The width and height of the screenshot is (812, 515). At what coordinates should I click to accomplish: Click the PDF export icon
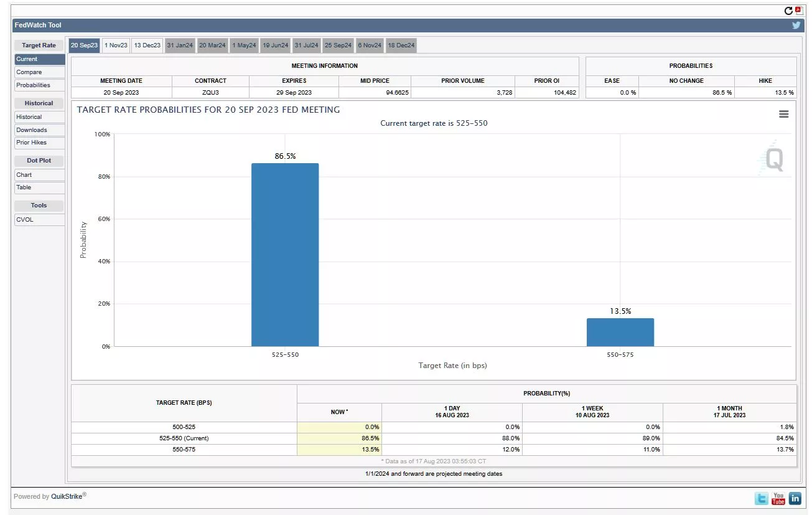[x=799, y=11]
